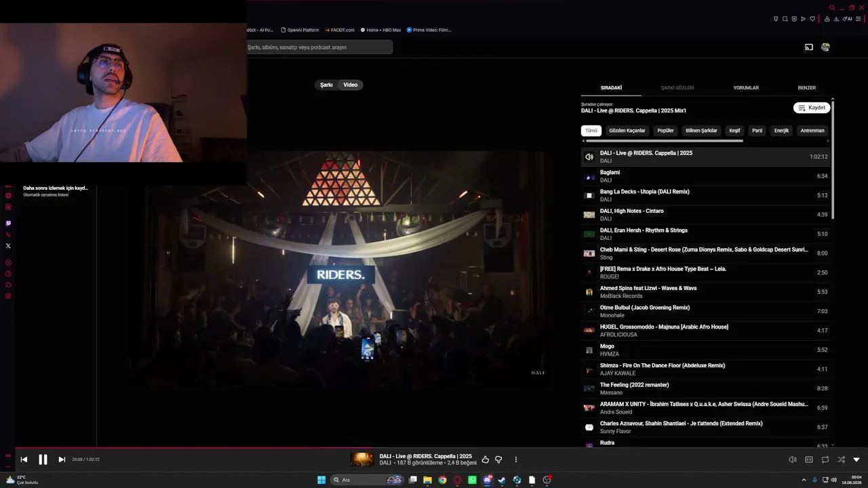Play DALI, High Notes - Cintaro

[705, 215]
